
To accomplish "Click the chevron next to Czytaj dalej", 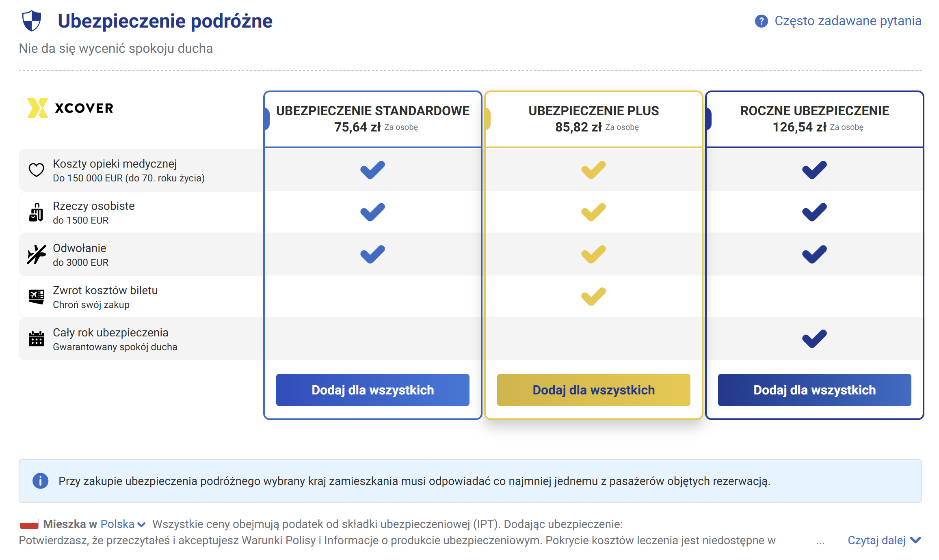I will pyautogui.click(x=915, y=541).
